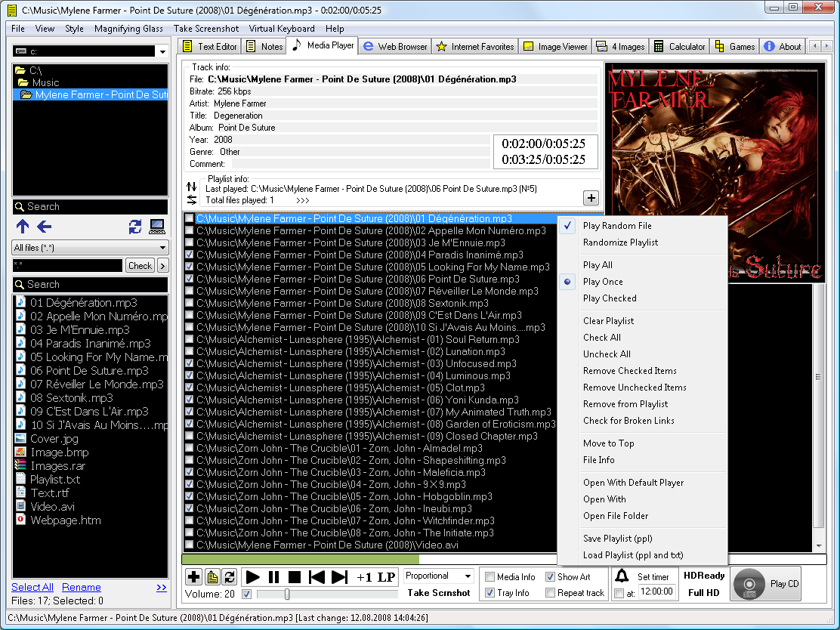Click the LP icon in player controls
The width and height of the screenshot is (840, 630).
click(x=386, y=577)
